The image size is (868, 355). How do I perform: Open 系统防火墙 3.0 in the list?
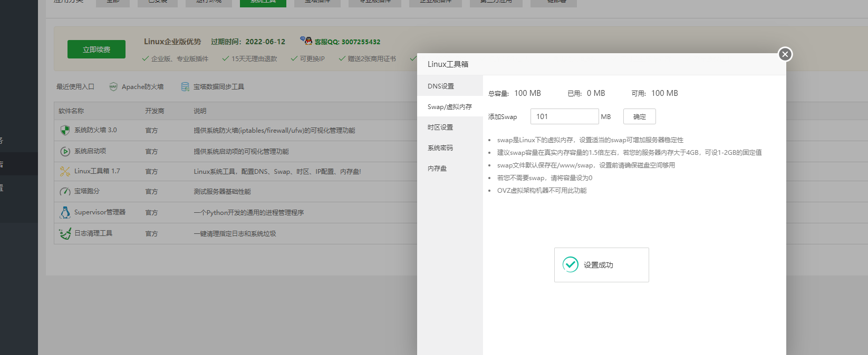(x=95, y=130)
